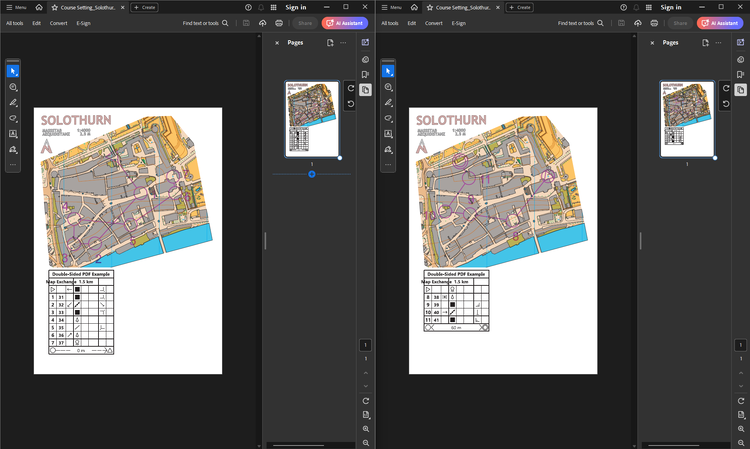This screenshot has height=449, width=750.
Task: Open Help in the left window
Action: [x=248, y=7]
